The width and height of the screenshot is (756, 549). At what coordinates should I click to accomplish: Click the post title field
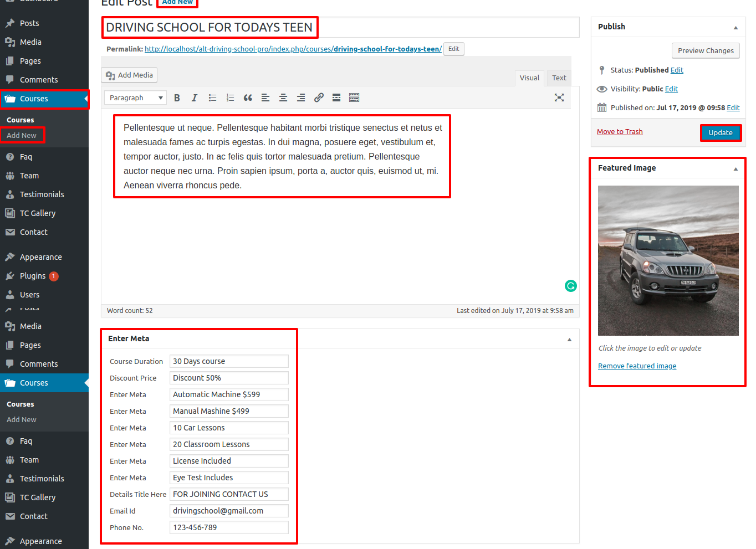(x=340, y=27)
